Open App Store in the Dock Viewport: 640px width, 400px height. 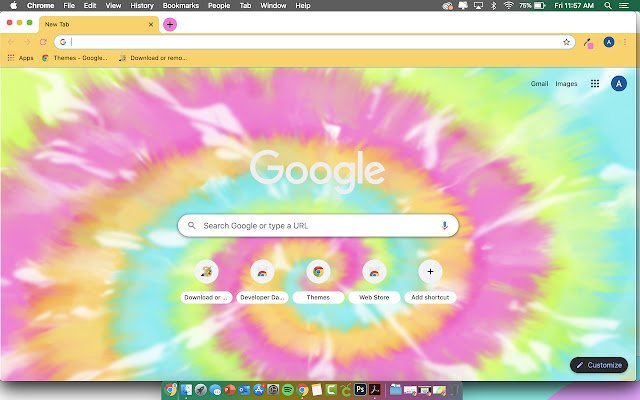(x=259, y=390)
